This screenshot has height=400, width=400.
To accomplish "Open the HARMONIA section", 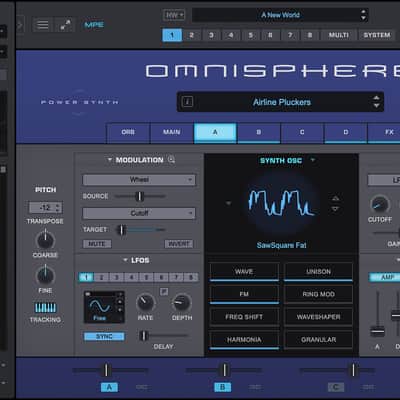I will pyautogui.click(x=244, y=340).
